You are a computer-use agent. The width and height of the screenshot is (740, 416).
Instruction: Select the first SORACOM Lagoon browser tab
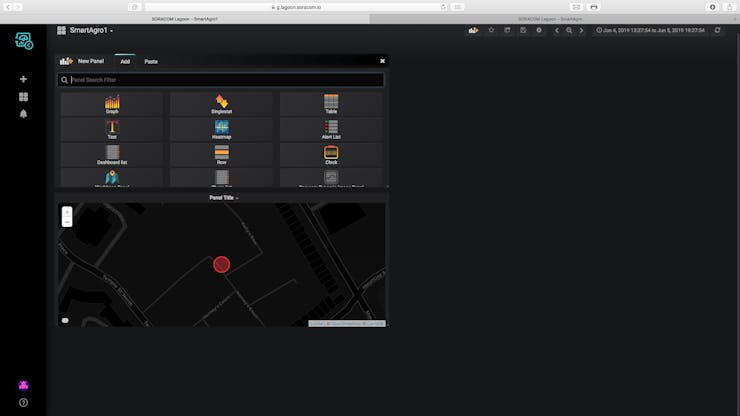click(185, 19)
